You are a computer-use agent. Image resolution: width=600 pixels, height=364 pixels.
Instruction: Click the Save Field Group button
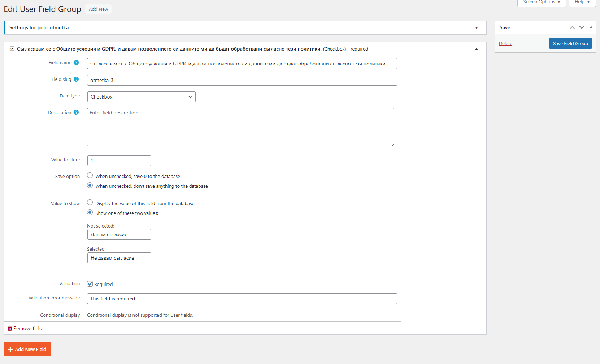point(570,43)
